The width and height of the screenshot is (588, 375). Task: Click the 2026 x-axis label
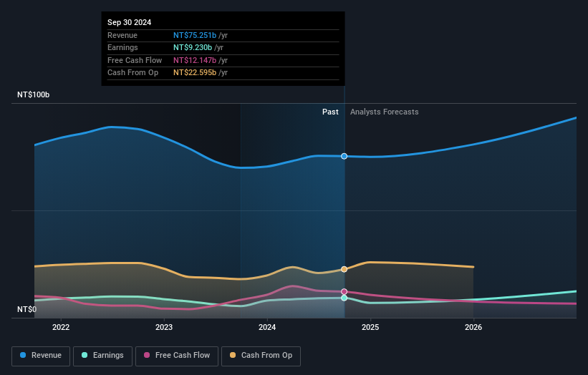[x=473, y=327]
